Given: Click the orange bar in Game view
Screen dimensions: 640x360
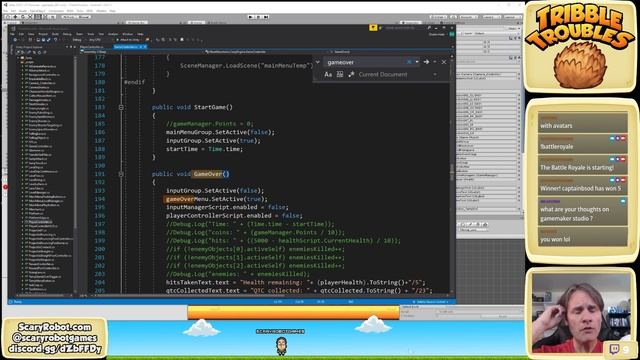Looking at the screenshot, I should (293, 312).
